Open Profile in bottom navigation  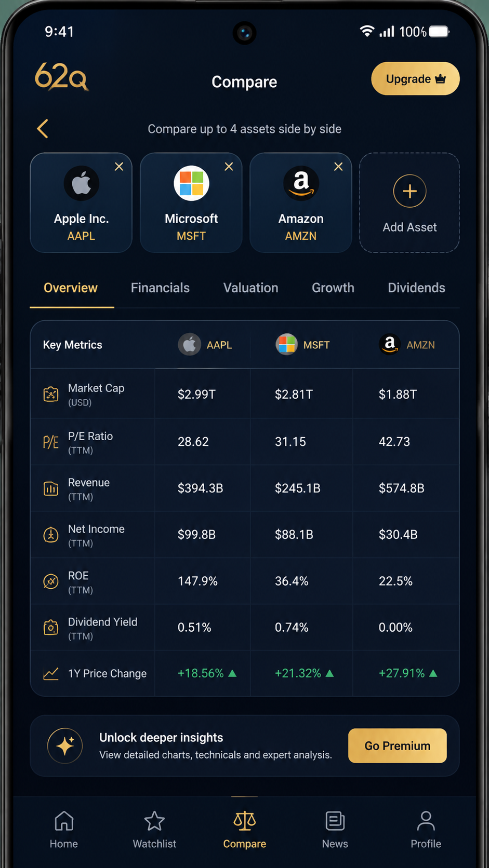pyautogui.click(x=426, y=830)
